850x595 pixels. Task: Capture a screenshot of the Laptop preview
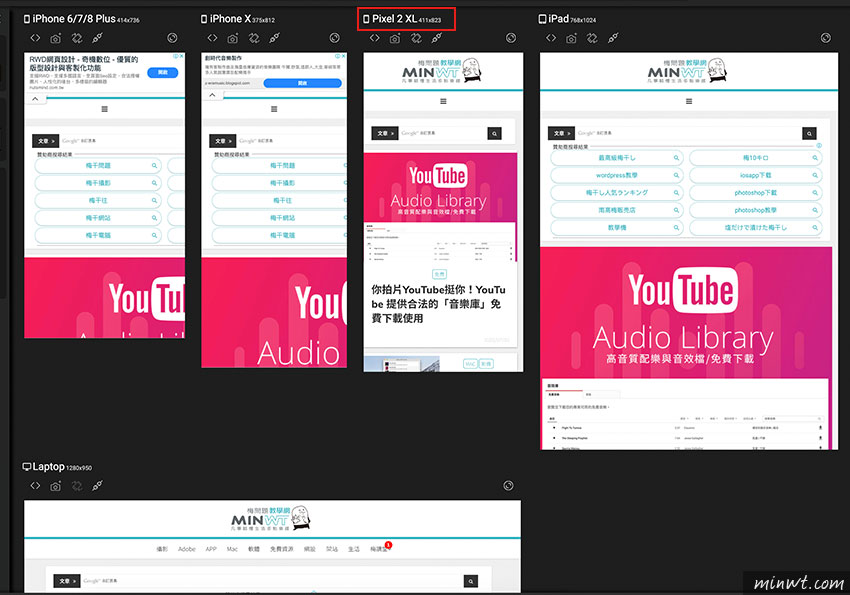56,486
